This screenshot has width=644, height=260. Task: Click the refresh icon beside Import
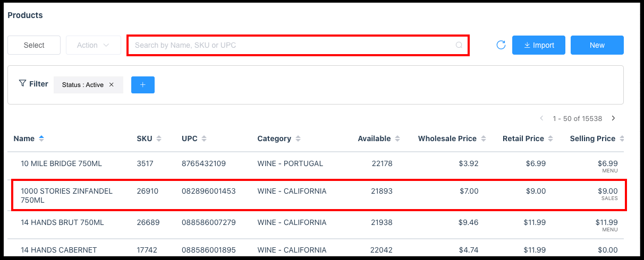tap(501, 45)
